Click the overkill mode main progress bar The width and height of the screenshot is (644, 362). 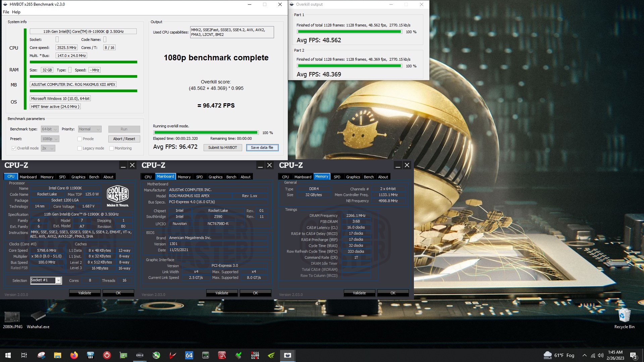pyautogui.click(x=206, y=133)
